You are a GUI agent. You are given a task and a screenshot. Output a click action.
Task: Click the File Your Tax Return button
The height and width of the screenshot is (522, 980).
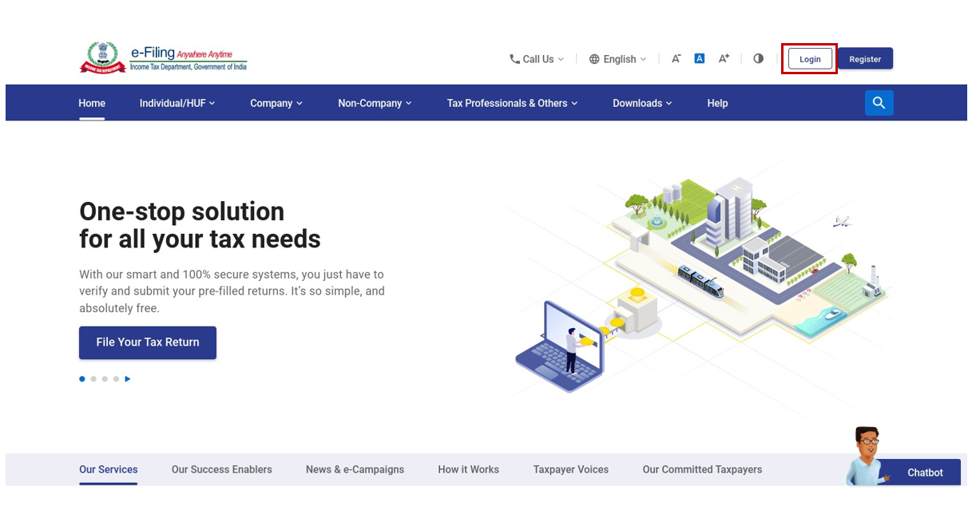coord(147,342)
